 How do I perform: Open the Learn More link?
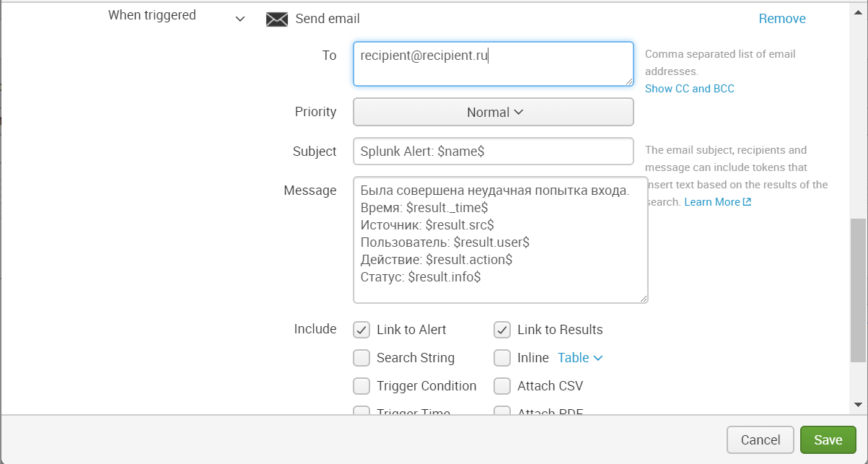pos(711,202)
